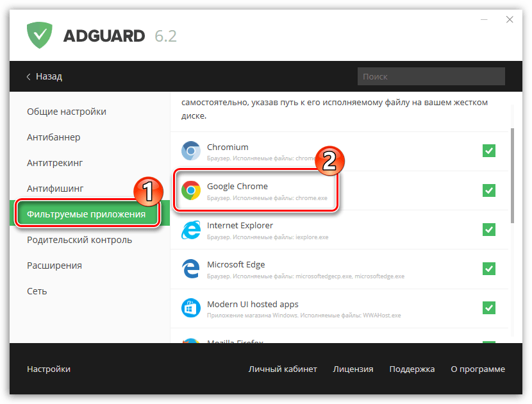Image resolution: width=532 pixels, height=404 pixels.
Task: Uncheck filtering for Chromium
Action: coord(489,151)
